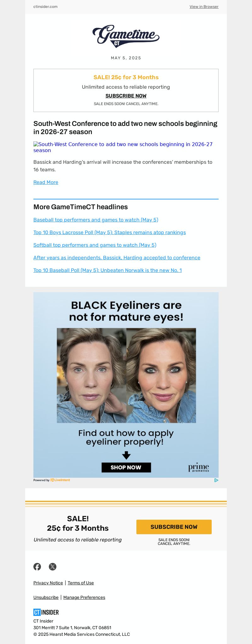The image size is (252, 644).
Task: Open the Bassick, Harding accepted to conference link
Action: coord(117,257)
